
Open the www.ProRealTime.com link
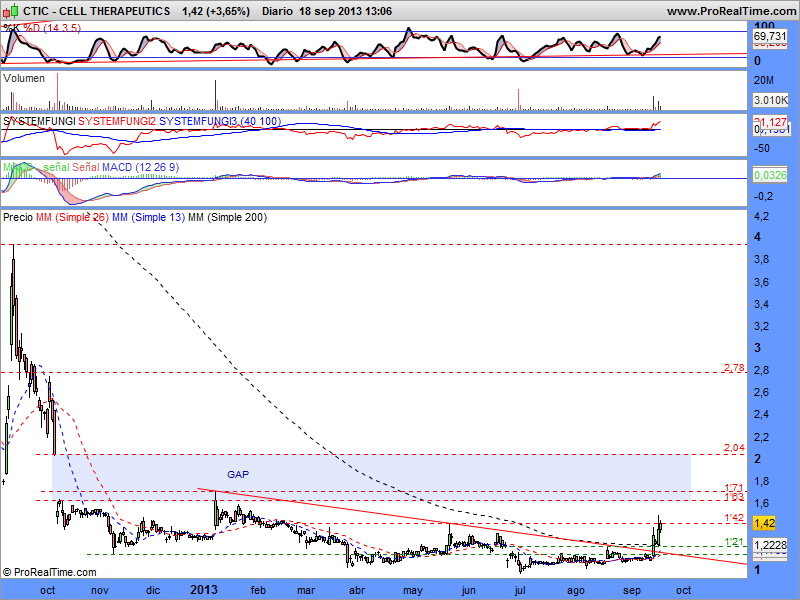pyautogui.click(x=732, y=11)
